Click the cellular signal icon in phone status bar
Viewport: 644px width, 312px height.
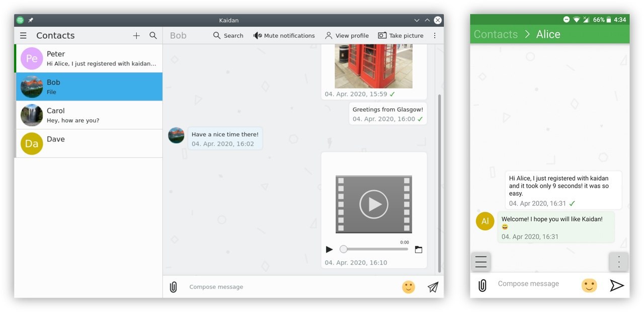(586, 20)
